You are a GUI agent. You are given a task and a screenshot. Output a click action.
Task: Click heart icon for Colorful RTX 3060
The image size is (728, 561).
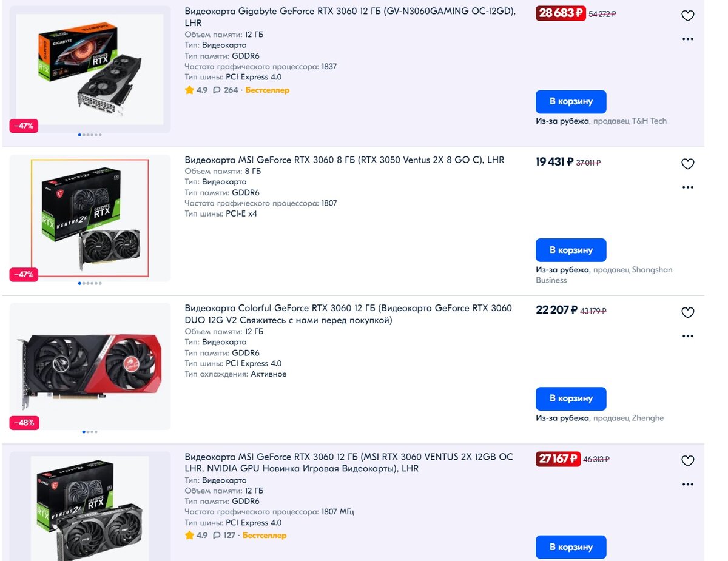[687, 312]
